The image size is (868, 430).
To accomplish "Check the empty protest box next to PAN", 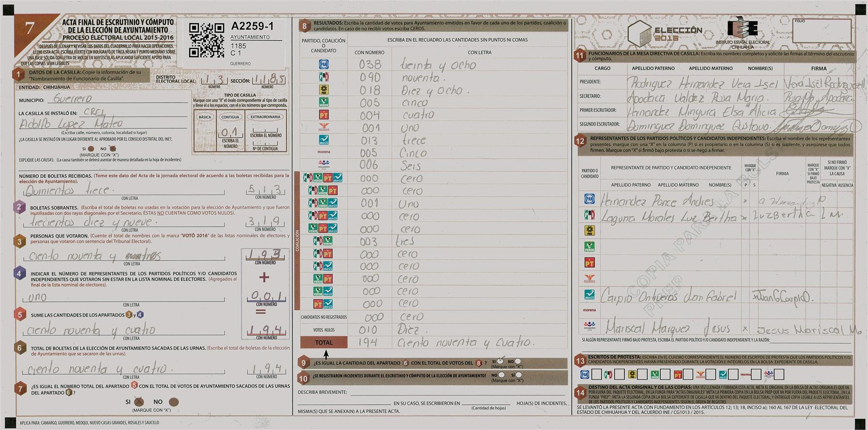I will 597,375.
